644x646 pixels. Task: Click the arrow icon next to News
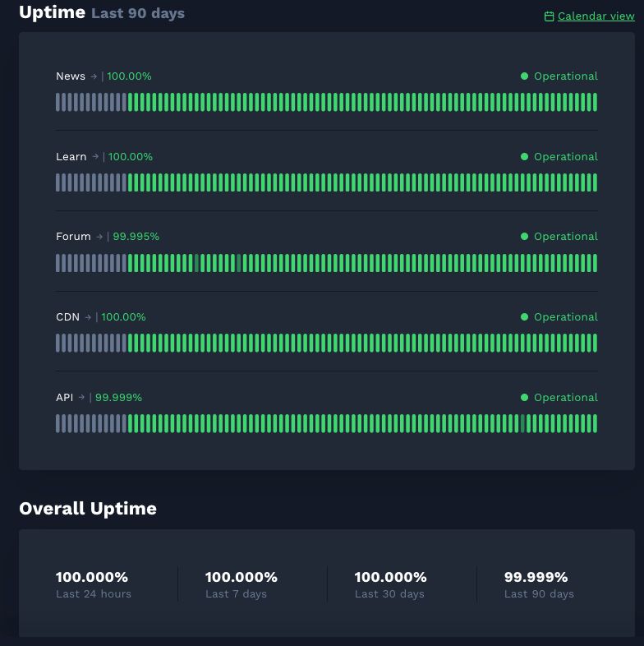pyautogui.click(x=94, y=76)
